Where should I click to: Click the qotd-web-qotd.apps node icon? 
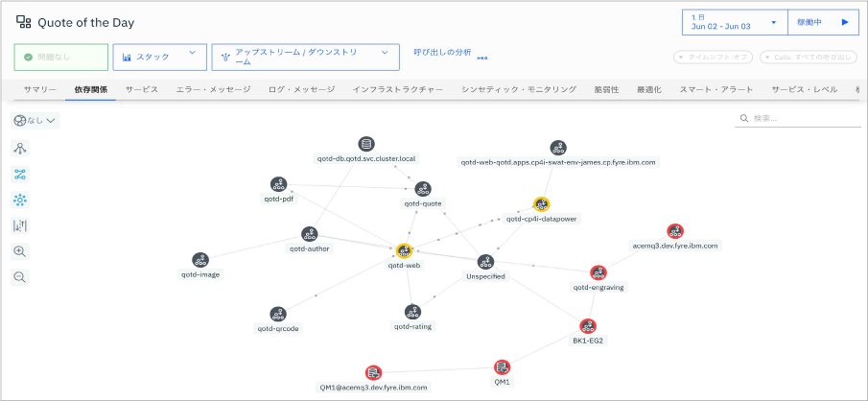[x=558, y=148]
